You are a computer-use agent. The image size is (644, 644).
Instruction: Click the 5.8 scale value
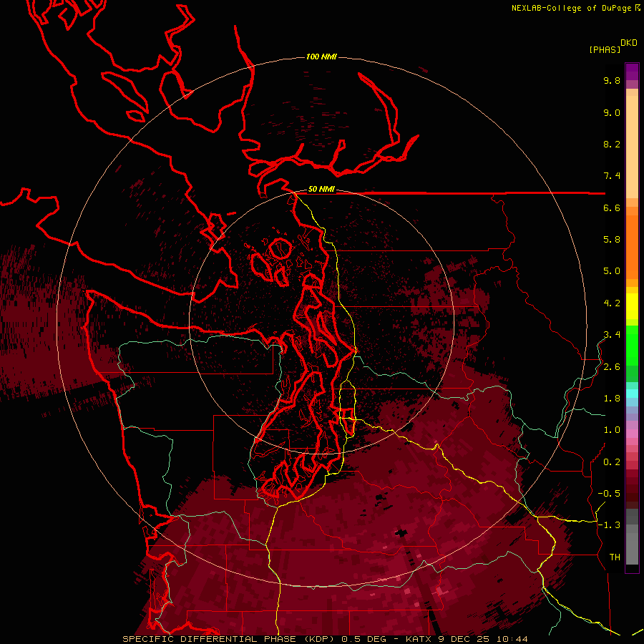[x=612, y=240]
